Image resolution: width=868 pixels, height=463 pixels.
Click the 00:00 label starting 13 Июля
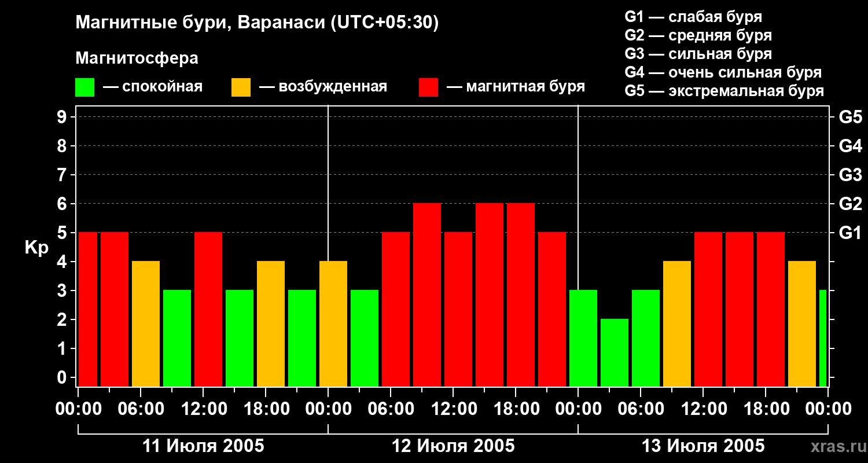tap(578, 409)
